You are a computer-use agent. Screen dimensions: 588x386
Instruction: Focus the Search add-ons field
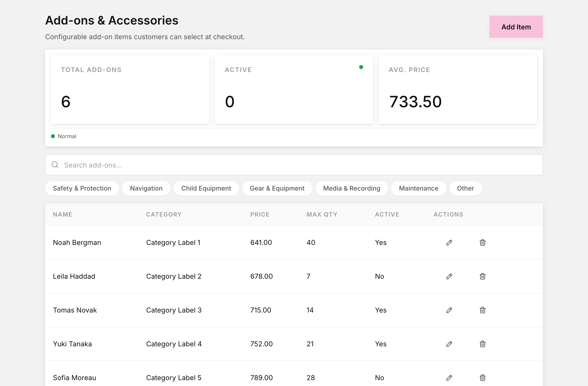[x=294, y=165]
